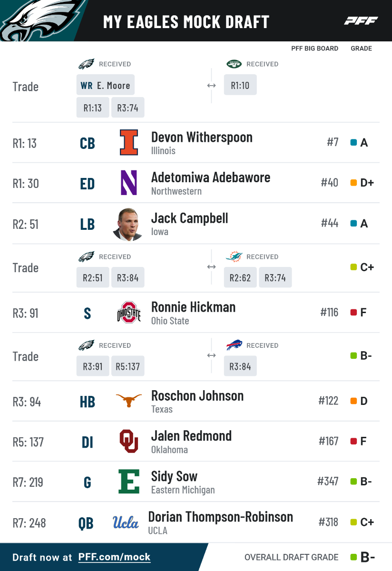The height and width of the screenshot is (571, 392).
Task: Select the WR E. Moore trade chip
Action: coord(106,86)
